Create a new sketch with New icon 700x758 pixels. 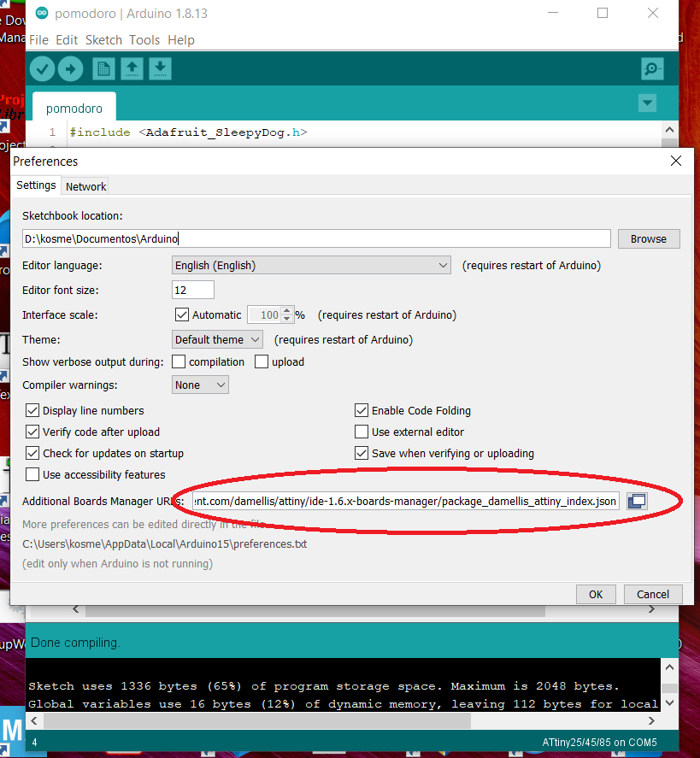coord(103,69)
